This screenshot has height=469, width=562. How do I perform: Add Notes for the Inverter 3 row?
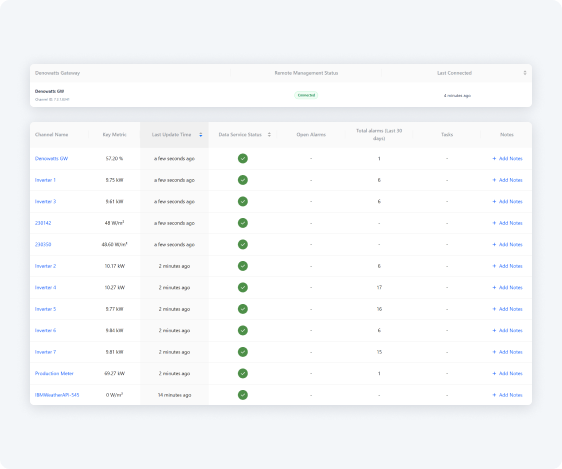pyautogui.click(x=507, y=201)
